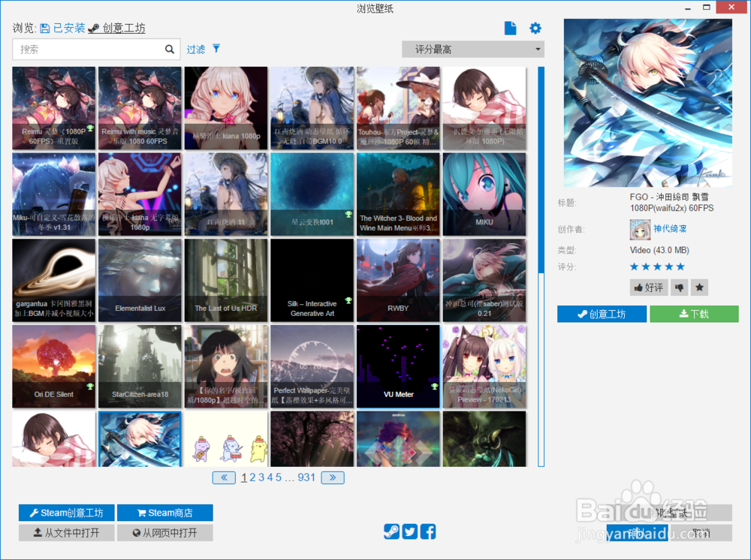751x560 pixels.
Task: Close the 浏览壁纸 window
Action: (x=731, y=7)
